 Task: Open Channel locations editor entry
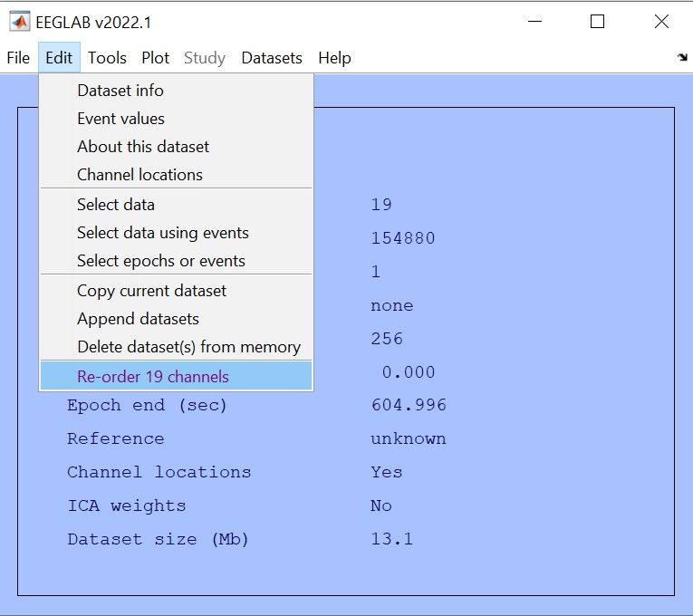click(177, 175)
